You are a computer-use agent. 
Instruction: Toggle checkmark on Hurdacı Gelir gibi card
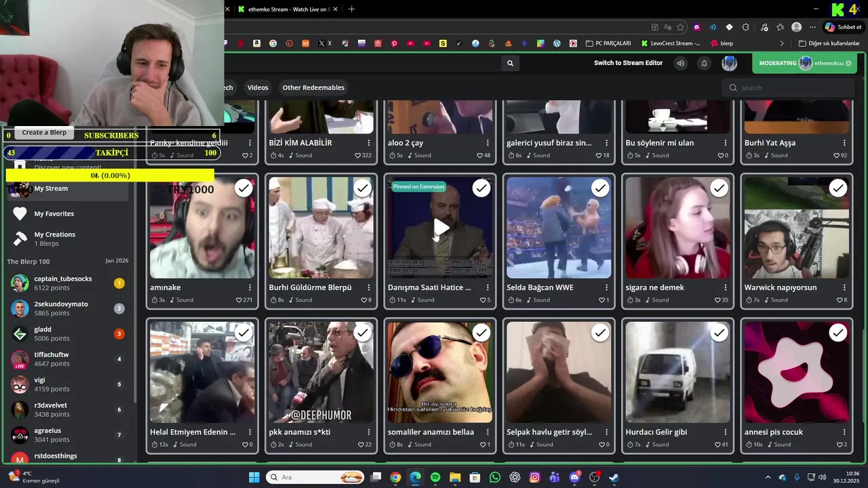(x=719, y=333)
